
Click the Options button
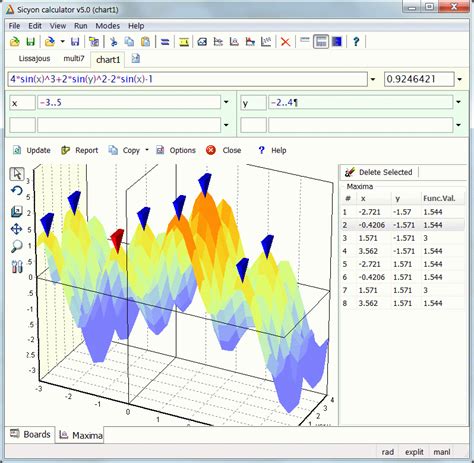(176, 150)
